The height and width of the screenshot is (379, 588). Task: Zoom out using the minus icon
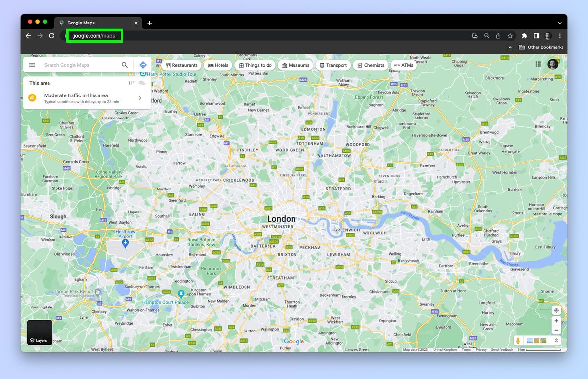[x=556, y=331]
